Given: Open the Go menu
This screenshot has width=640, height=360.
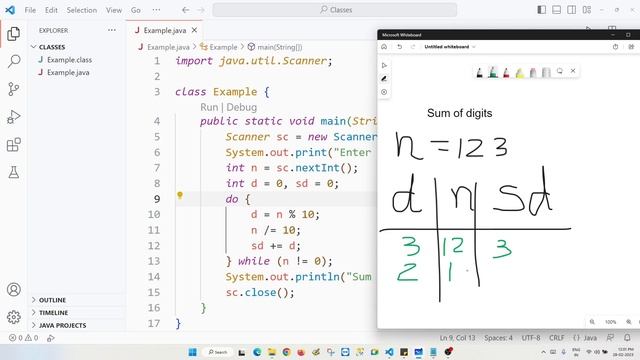Looking at the screenshot, I should pyautogui.click(x=136, y=10).
